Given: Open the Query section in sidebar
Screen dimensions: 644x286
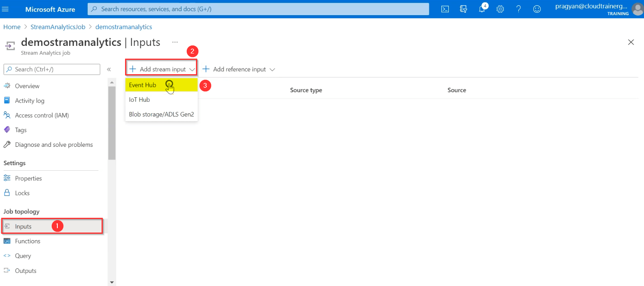Looking at the screenshot, I should [23, 256].
